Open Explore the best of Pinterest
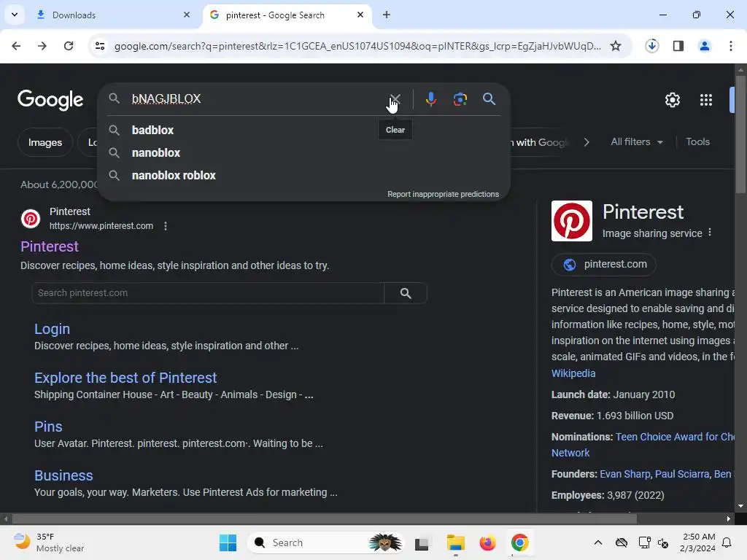 [125, 378]
